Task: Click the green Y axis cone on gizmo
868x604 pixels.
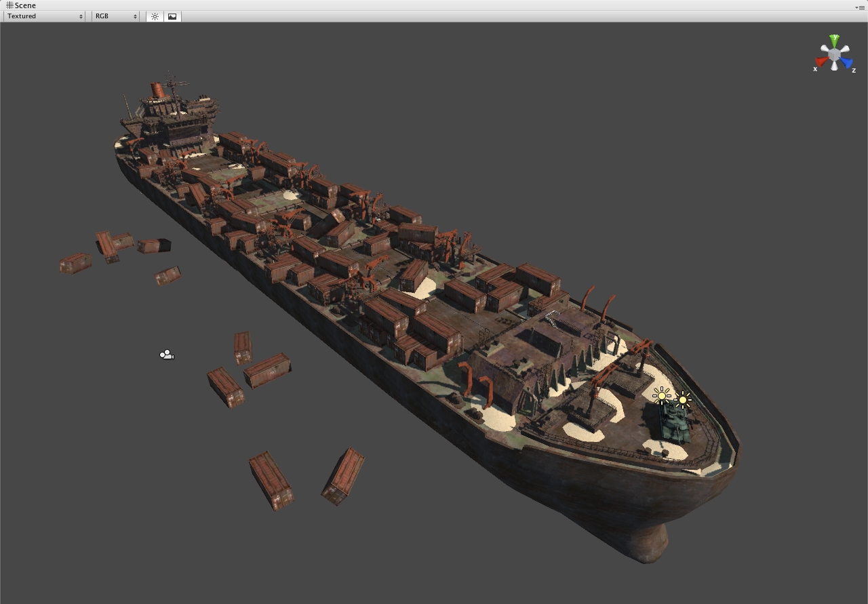Action: [x=835, y=41]
